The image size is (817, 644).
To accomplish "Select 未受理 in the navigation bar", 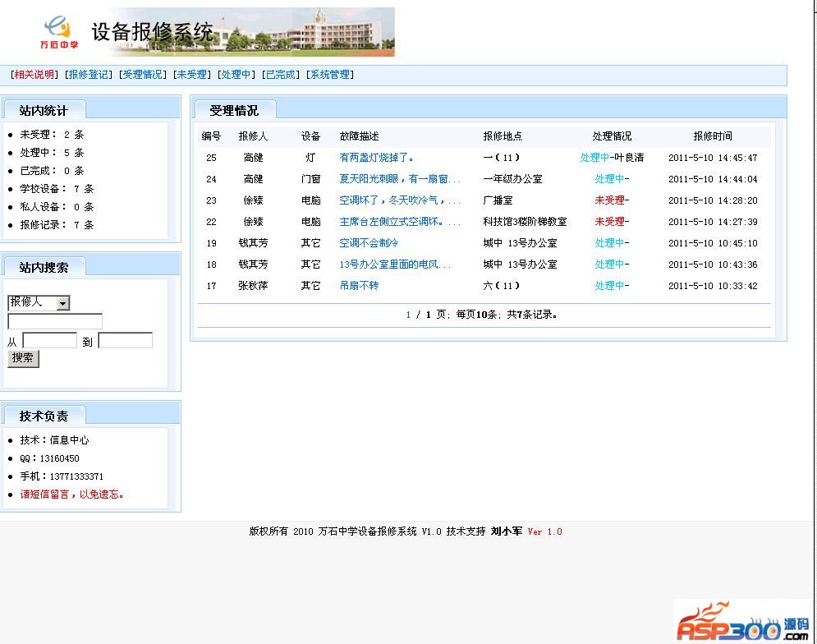I will pos(191,75).
